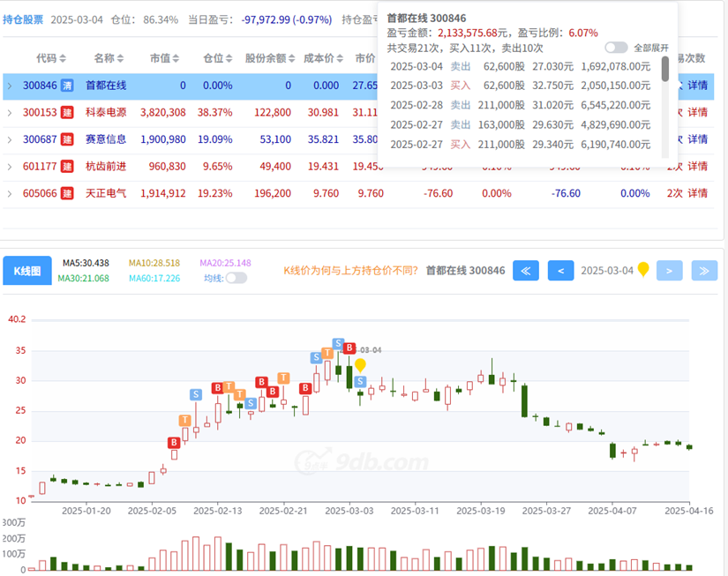
Task: Open 详情 for 赛意信息 row
Action: click(697, 139)
